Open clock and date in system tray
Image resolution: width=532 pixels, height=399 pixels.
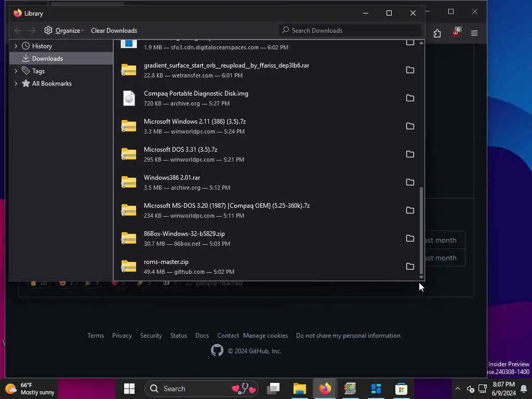click(503, 389)
